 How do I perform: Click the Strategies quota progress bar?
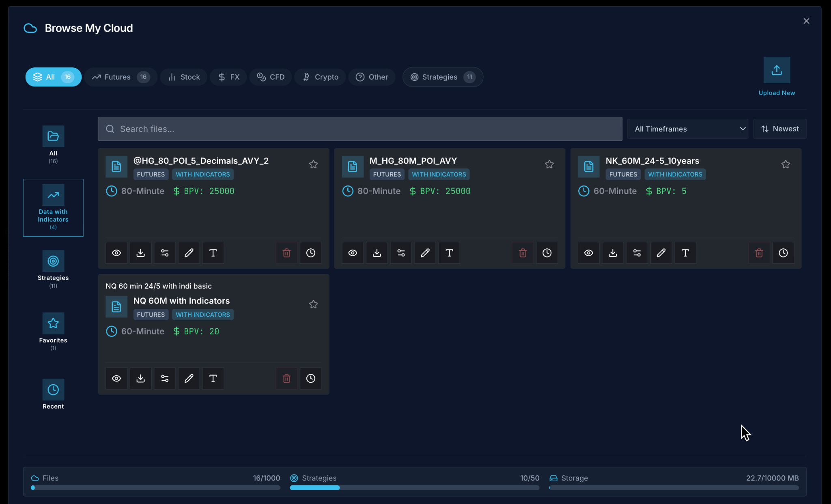(414, 488)
